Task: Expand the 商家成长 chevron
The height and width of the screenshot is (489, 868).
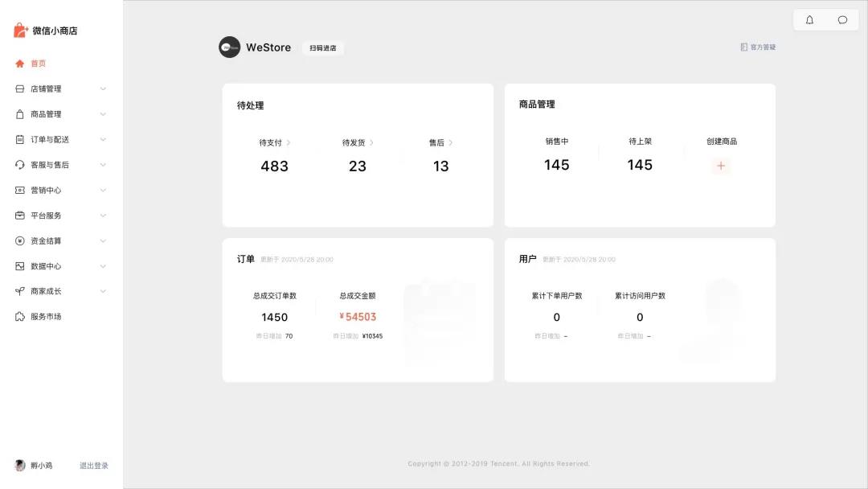Action: click(x=103, y=291)
